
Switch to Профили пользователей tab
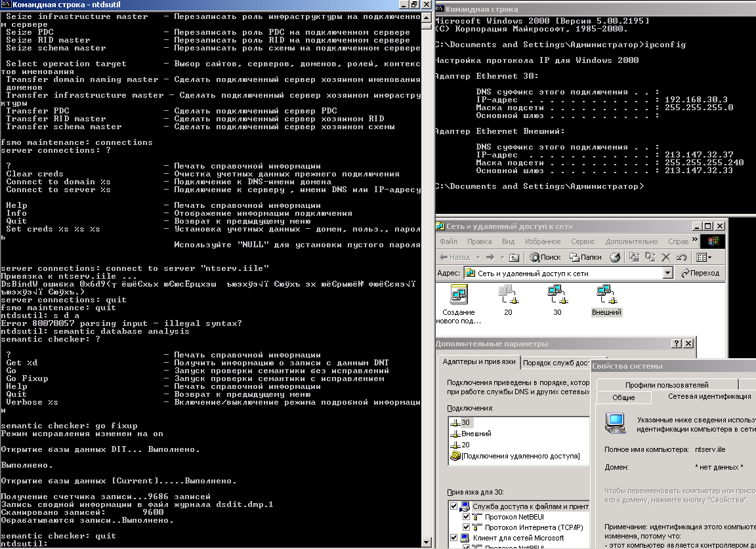point(667,384)
